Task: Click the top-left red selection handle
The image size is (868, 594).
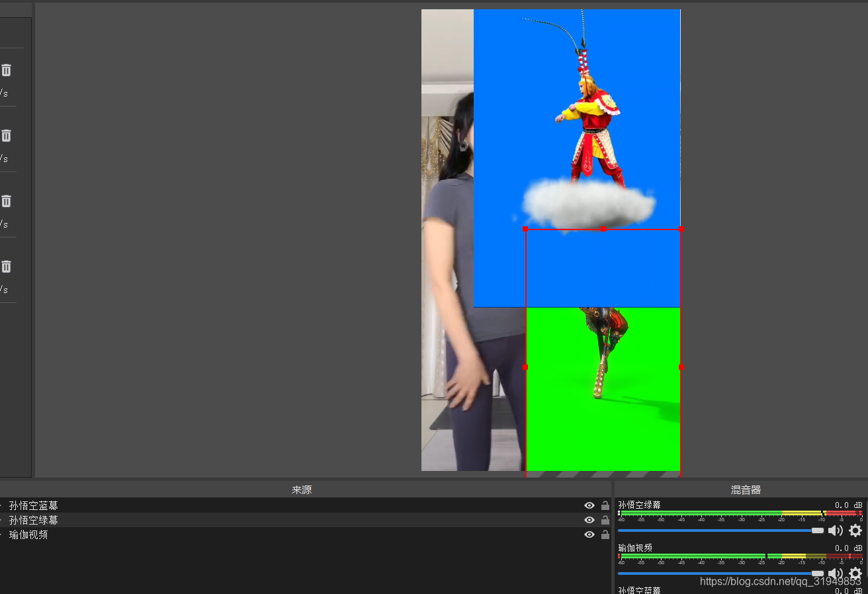Action: point(525,229)
